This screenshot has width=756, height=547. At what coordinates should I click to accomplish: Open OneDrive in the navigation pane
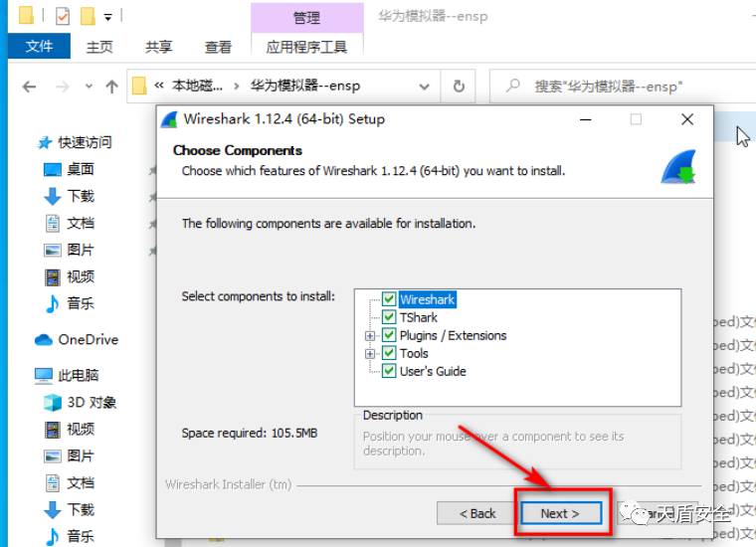77,340
